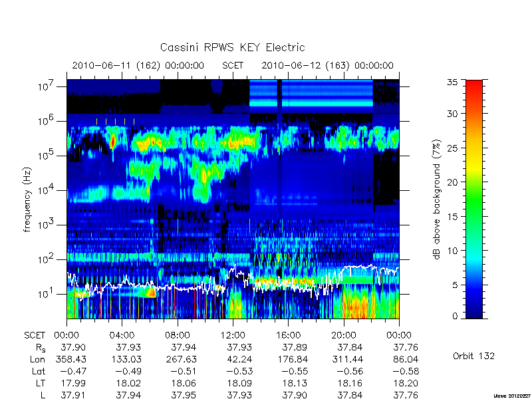Click the 'Cassini RPWS KEY Electric' title
Screen dimensions: 532x399
(x=232, y=47)
